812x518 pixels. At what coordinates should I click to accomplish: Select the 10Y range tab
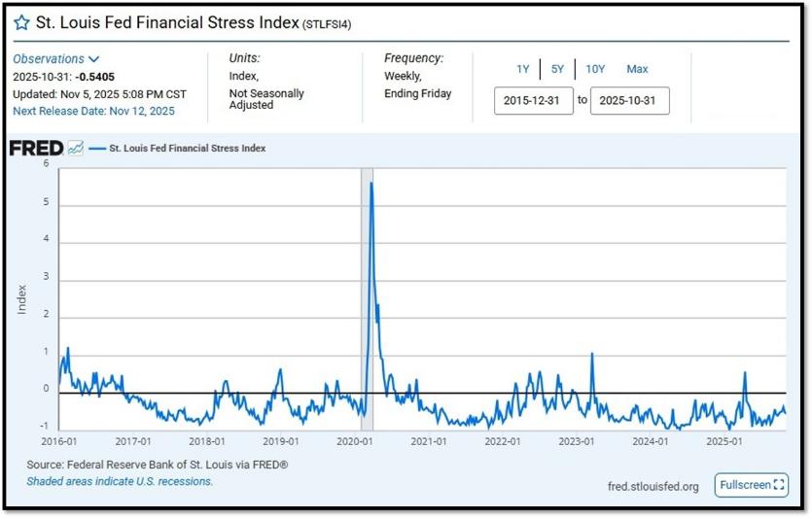595,69
